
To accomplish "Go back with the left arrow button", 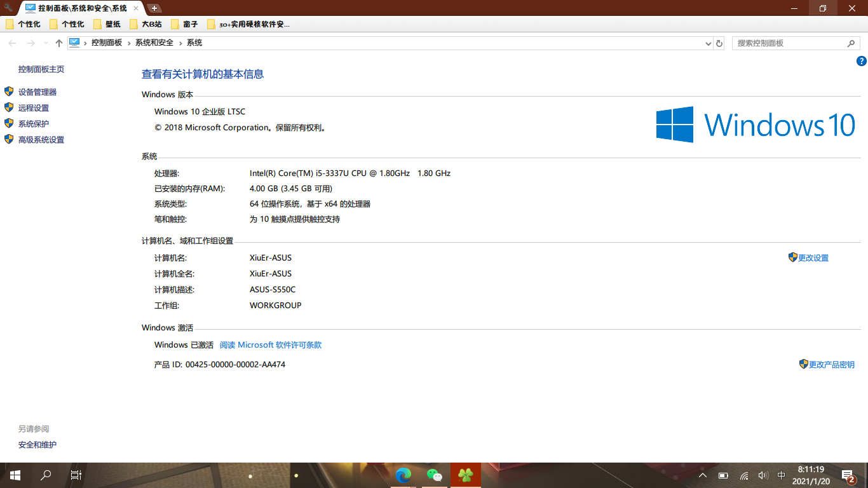I will (x=12, y=43).
